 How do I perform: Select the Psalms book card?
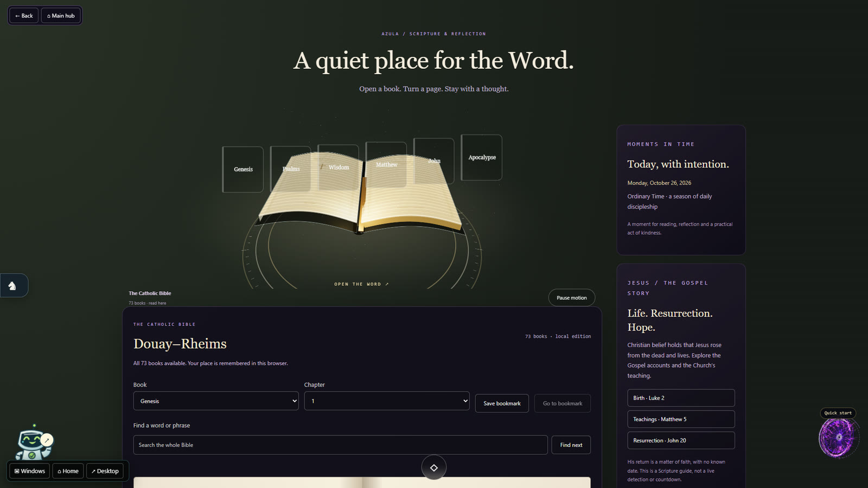click(291, 169)
